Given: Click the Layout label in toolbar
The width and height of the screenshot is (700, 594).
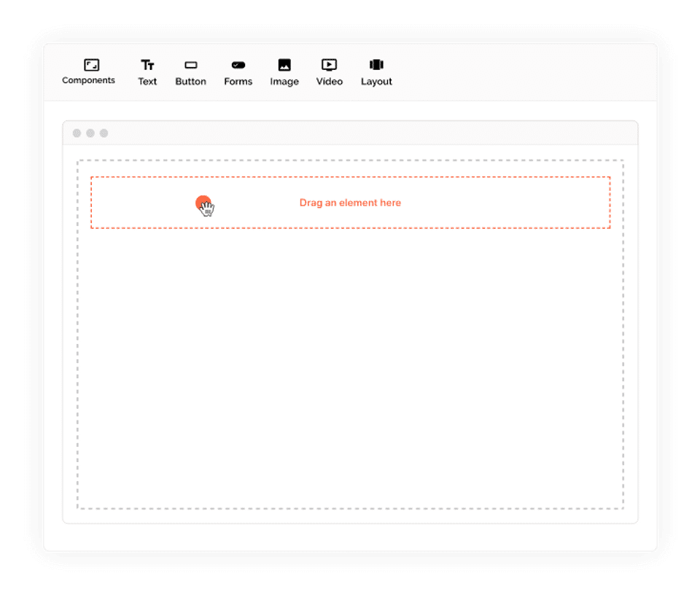Looking at the screenshot, I should (x=376, y=82).
